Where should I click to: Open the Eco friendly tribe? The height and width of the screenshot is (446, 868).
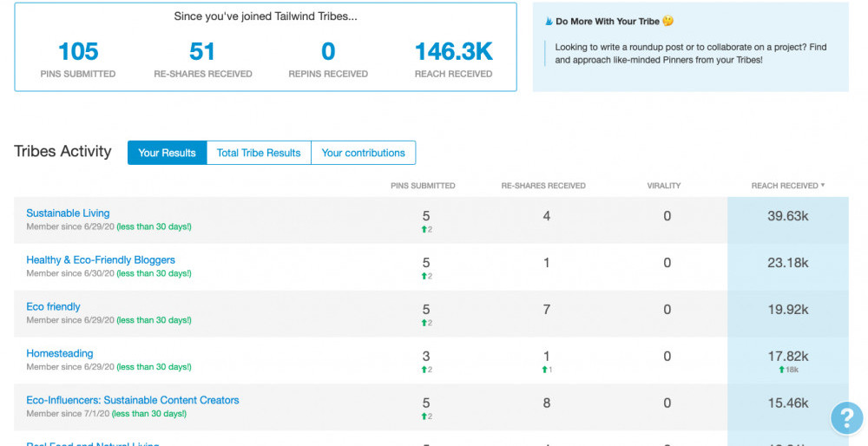click(53, 306)
